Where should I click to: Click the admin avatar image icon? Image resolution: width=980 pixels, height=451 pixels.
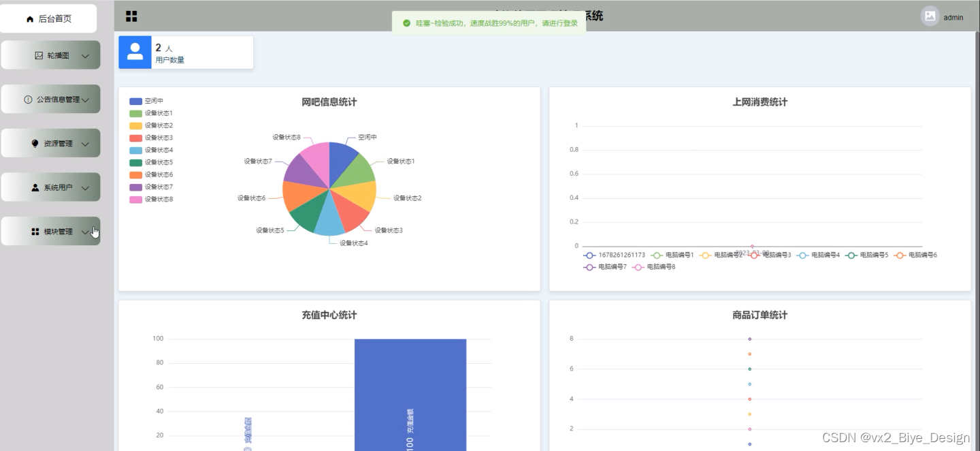pos(930,16)
